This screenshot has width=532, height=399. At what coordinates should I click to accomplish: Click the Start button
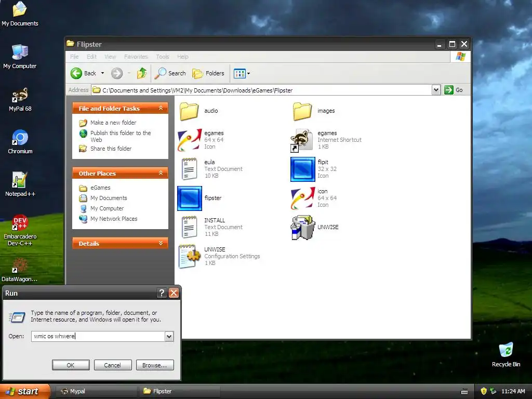[24, 391]
